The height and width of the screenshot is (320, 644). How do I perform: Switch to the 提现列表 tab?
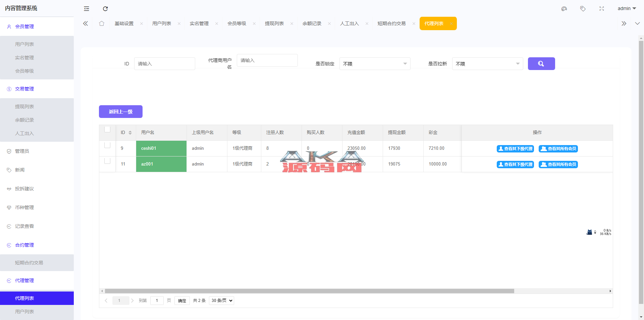coord(274,23)
